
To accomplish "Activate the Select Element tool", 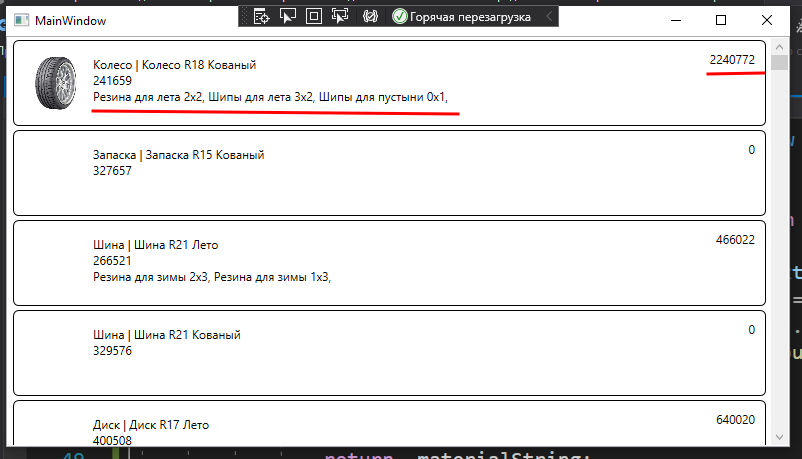I will (x=288, y=16).
